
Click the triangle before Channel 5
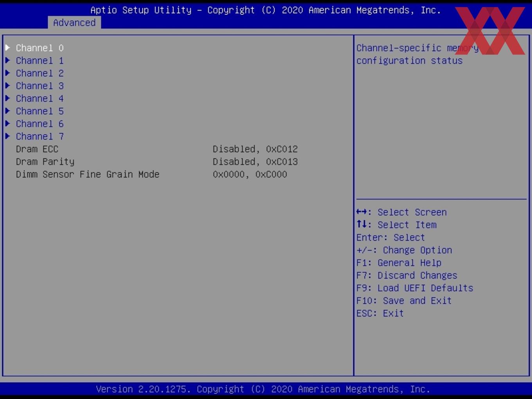tap(7, 111)
